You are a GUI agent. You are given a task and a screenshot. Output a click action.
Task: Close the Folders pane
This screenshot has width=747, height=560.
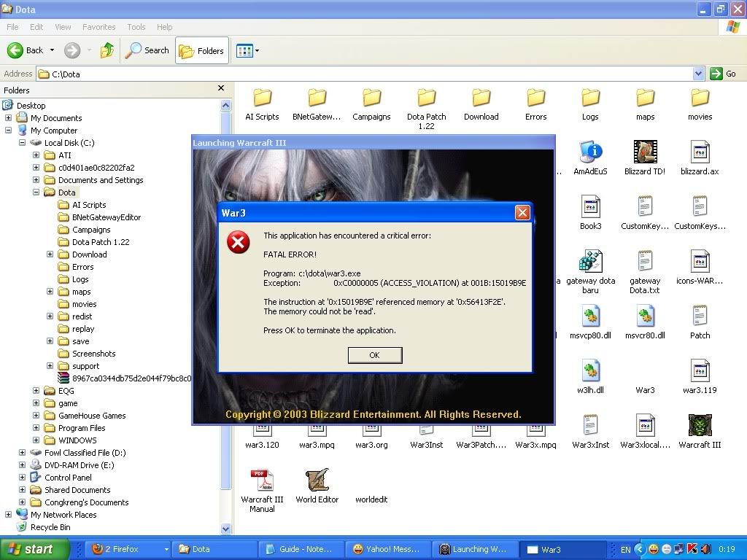[x=220, y=88]
